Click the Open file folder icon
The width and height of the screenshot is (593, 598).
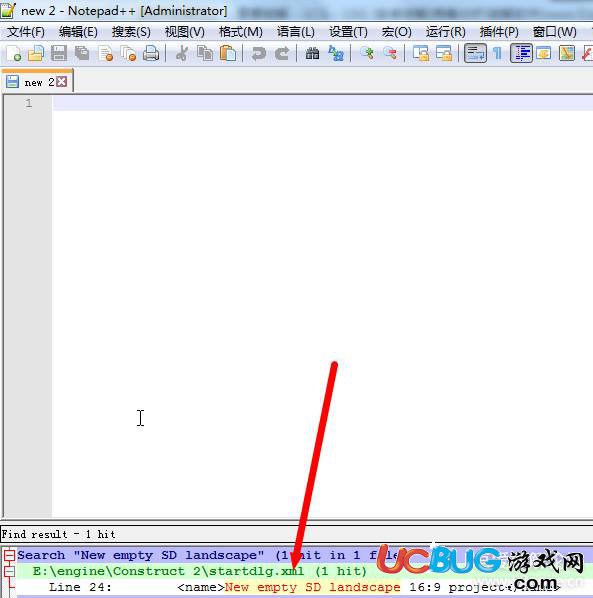36,53
